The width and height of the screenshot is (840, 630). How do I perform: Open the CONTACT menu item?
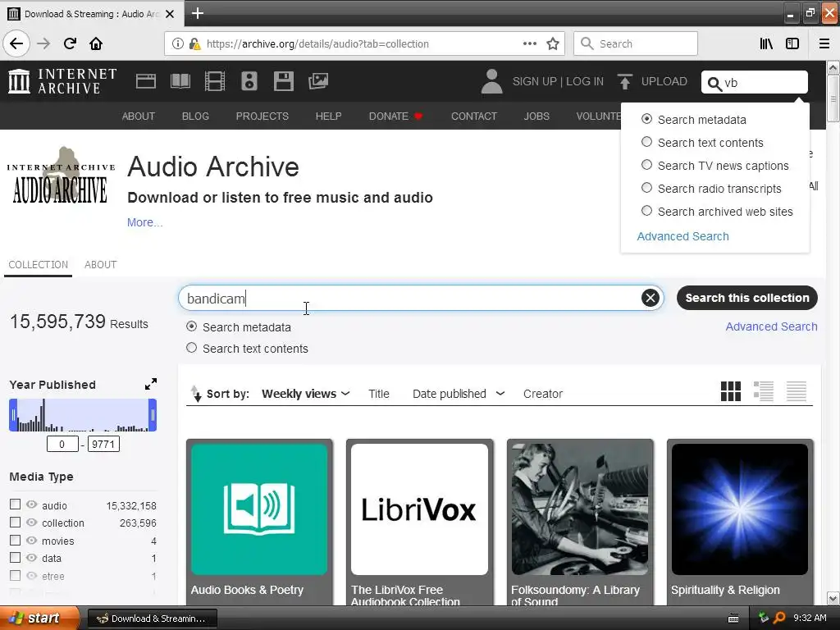[x=473, y=116]
